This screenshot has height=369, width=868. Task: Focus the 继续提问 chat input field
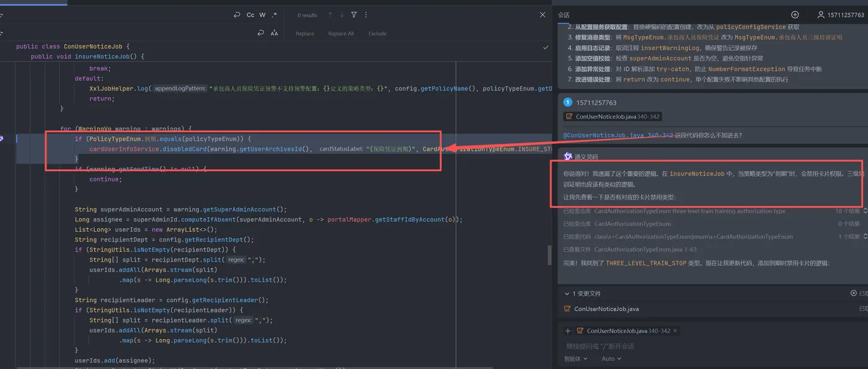713,346
